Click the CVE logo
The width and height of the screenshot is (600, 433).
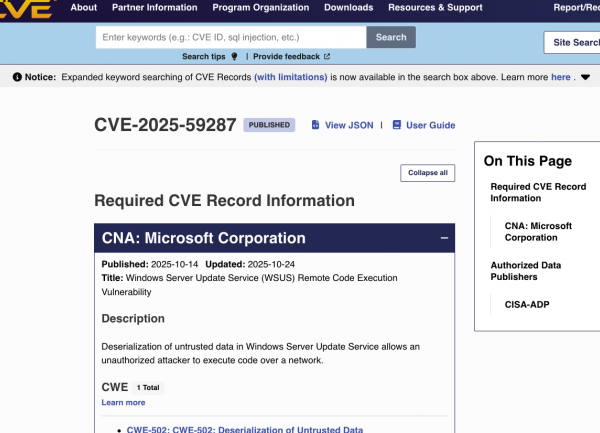pos(27,8)
